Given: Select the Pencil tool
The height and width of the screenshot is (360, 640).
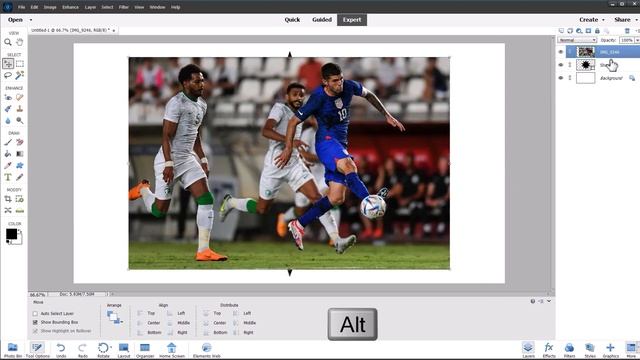Looking at the screenshot, I should 20,177.
